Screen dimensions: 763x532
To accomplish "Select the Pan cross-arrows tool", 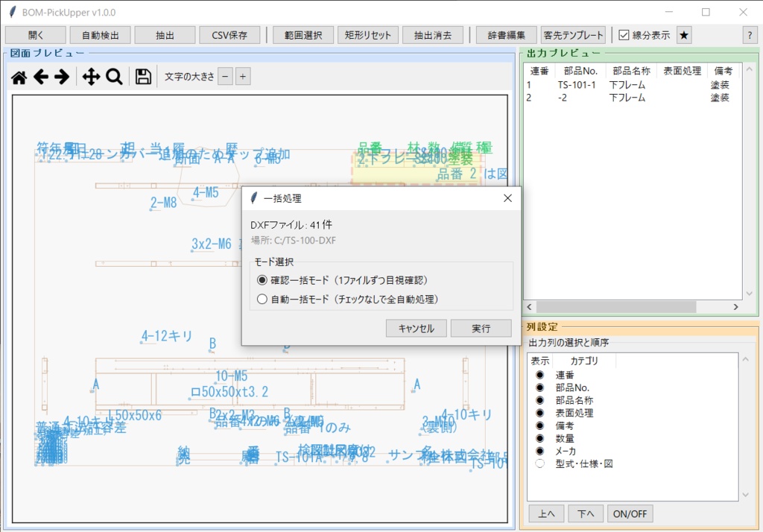I will (91, 77).
